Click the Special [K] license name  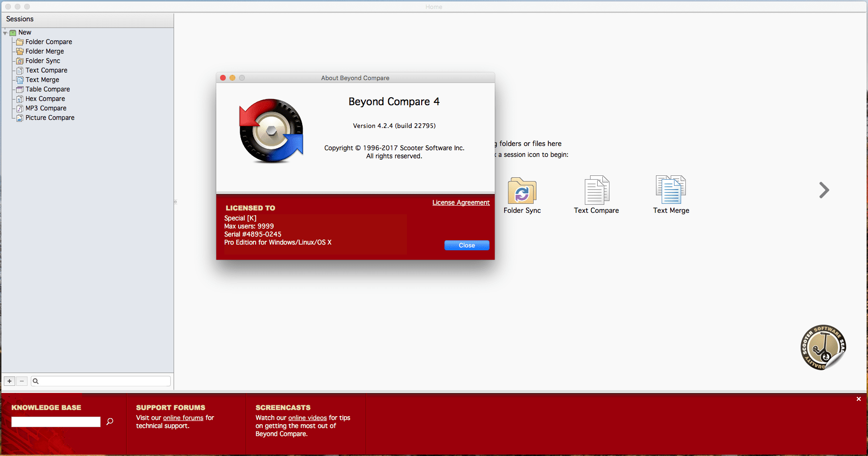[x=240, y=219]
